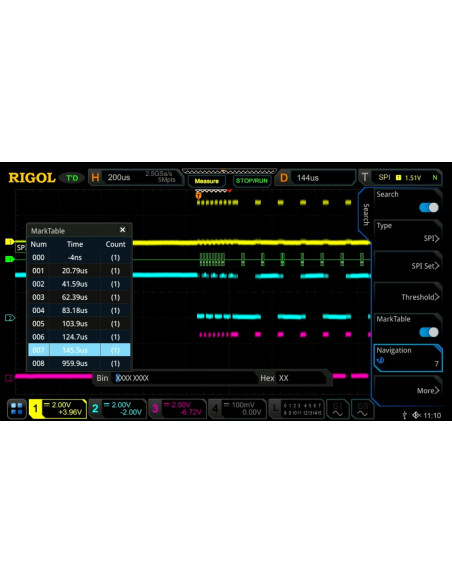Open the More submenu
Screen dimensions: 452x584
[408, 390]
